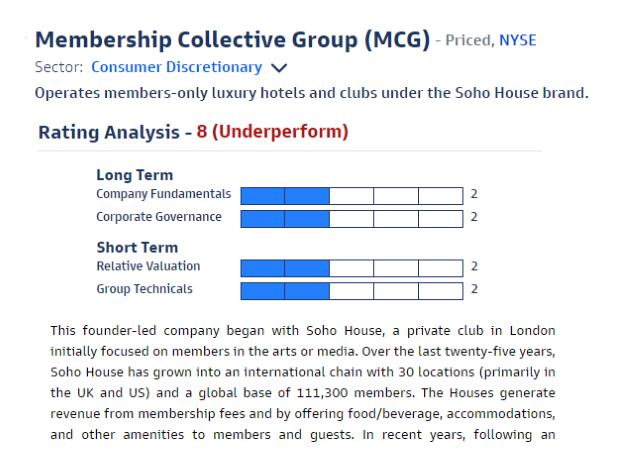This screenshot has height=450, width=636.
Task: Click the Company Fundamentals label
Action: 163,194
